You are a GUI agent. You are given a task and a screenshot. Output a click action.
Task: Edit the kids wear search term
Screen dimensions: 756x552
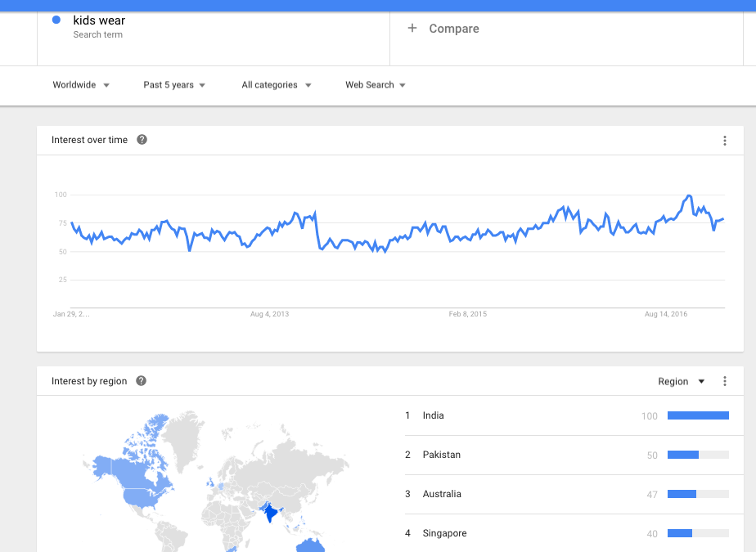(99, 20)
